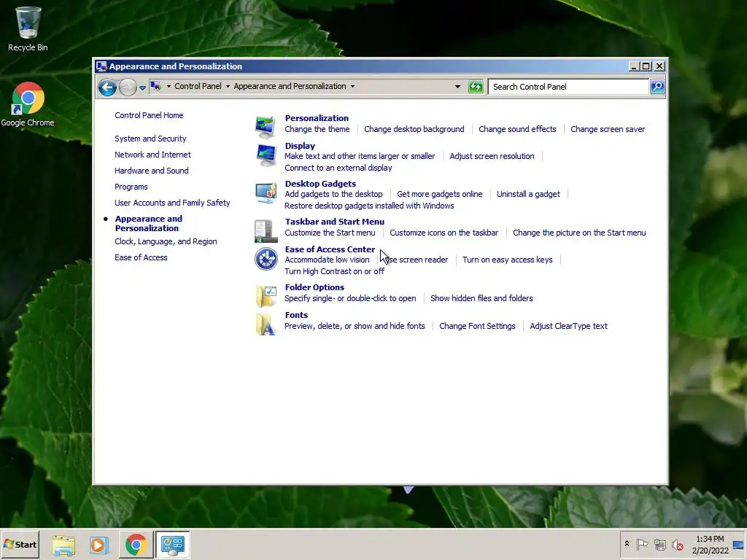Expand arrow after Appearance and Personalization breadcrumb
The height and width of the screenshot is (560, 747).
click(x=352, y=87)
